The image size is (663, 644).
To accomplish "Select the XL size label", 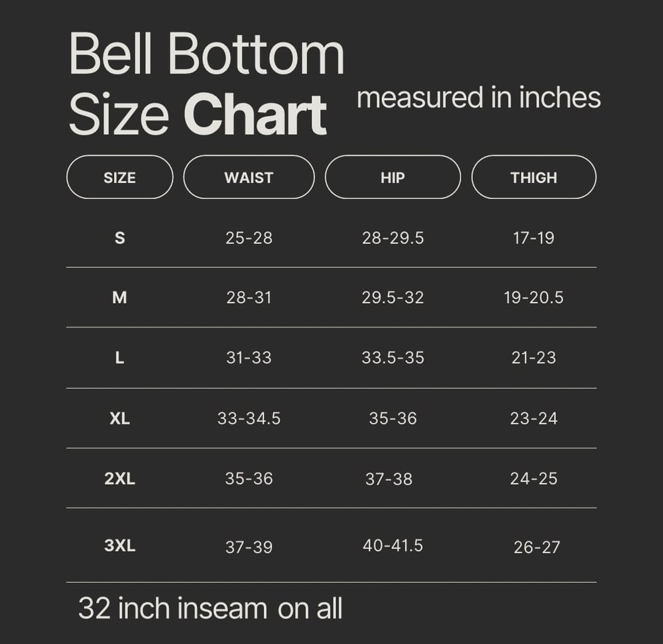I will (119, 419).
